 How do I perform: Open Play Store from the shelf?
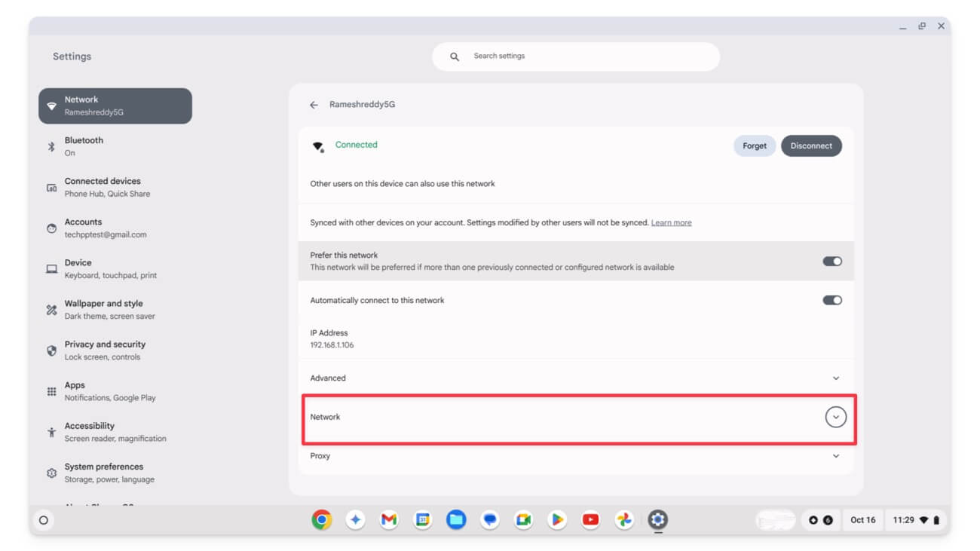point(557,519)
